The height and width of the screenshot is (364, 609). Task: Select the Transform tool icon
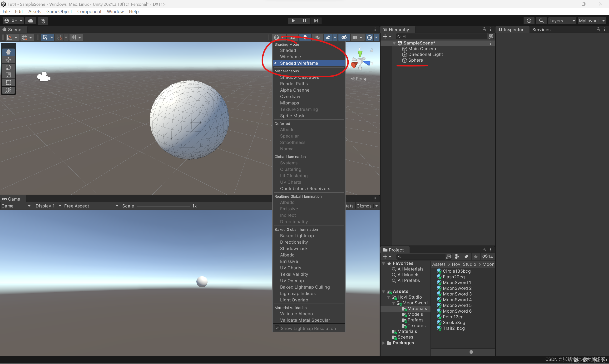(x=8, y=90)
